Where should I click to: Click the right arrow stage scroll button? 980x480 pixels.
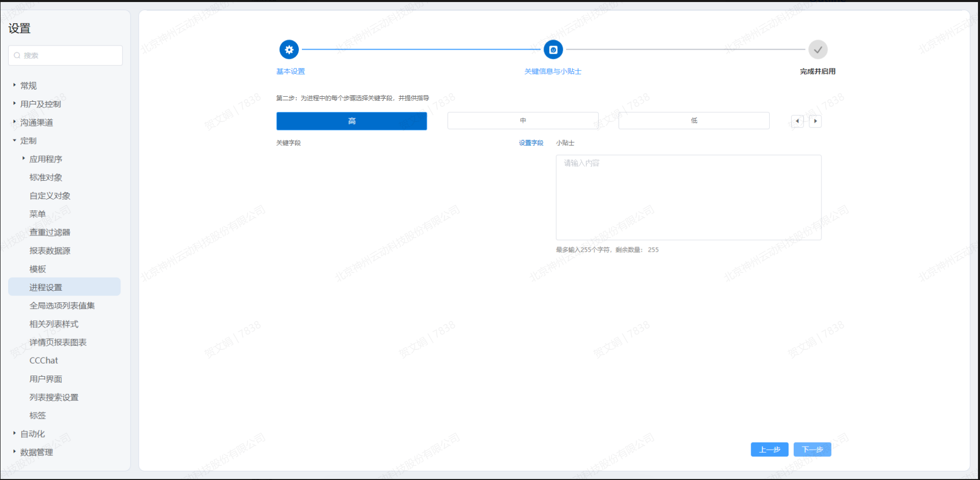click(815, 121)
